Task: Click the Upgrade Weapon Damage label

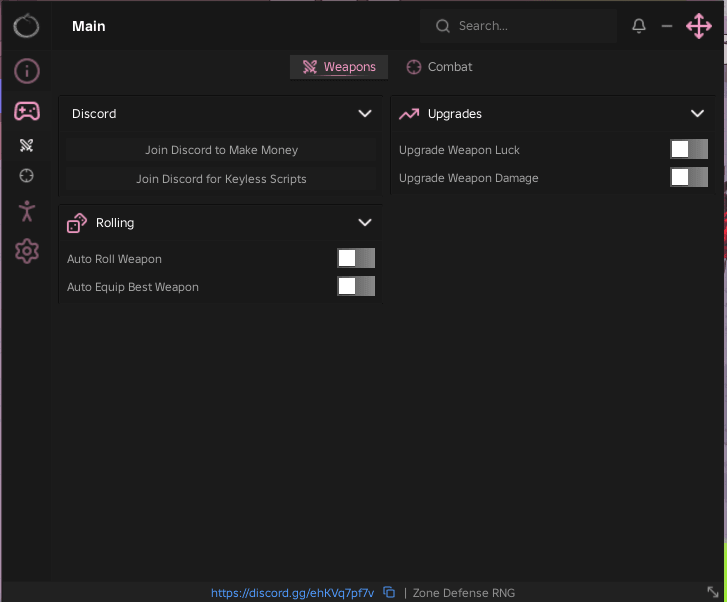Action: click(469, 178)
